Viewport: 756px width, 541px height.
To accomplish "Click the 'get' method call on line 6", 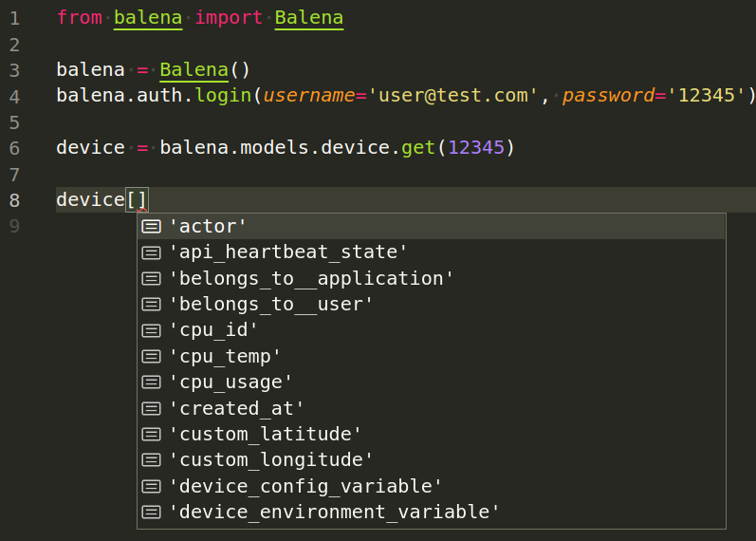I will click(420, 148).
